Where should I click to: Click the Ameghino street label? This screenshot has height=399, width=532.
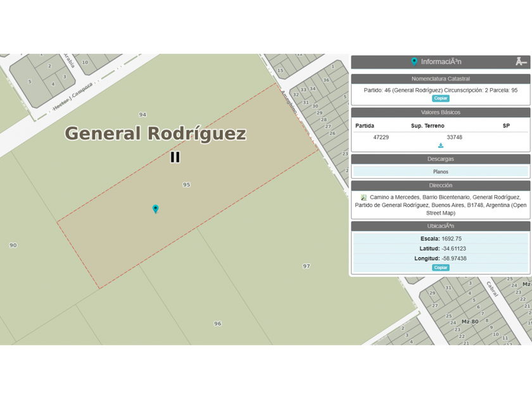pos(289,102)
